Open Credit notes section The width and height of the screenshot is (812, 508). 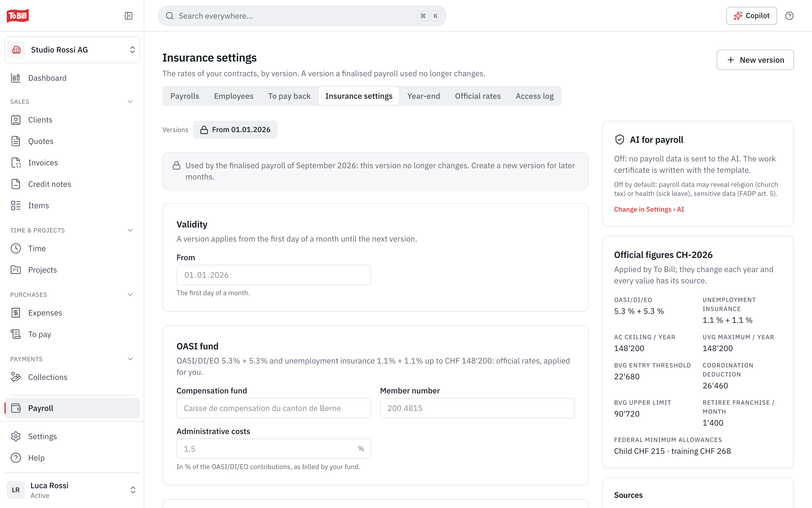coord(72,184)
